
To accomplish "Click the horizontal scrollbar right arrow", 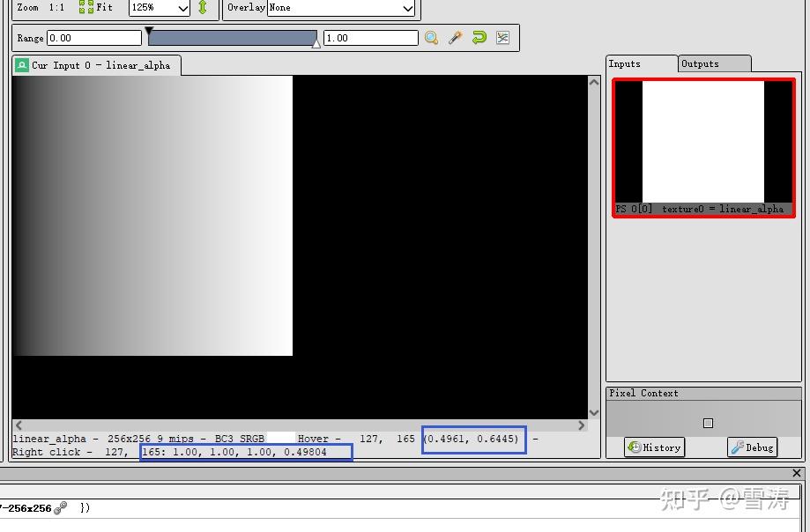I will point(581,425).
